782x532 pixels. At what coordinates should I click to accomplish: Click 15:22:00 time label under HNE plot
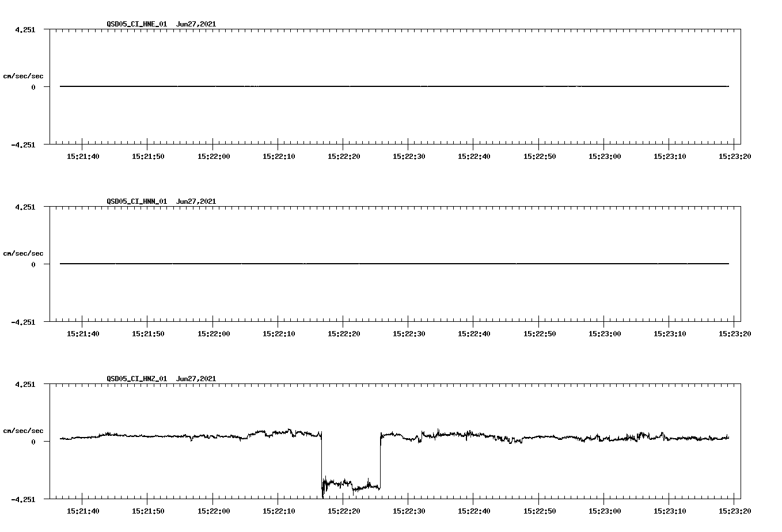point(214,156)
